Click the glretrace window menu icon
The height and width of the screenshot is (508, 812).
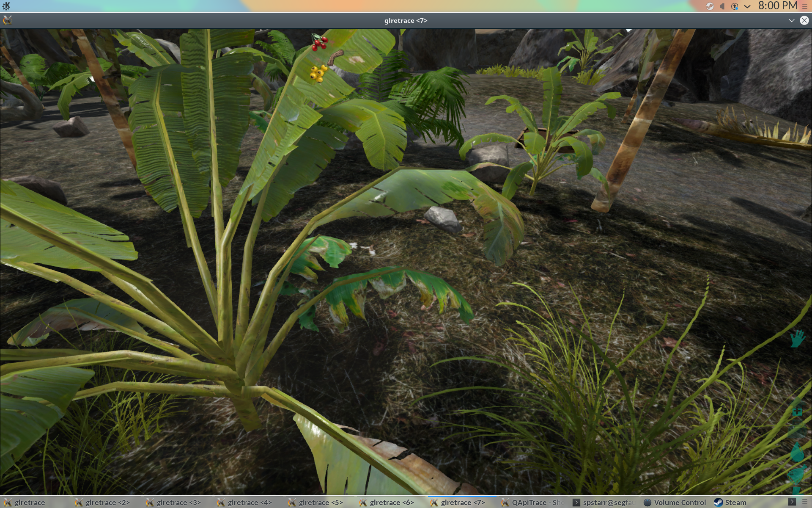tap(8, 20)
